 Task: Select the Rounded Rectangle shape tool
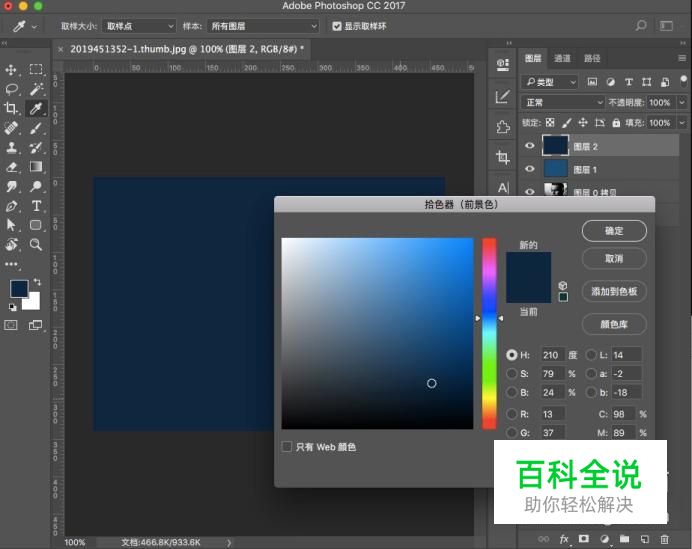tap(36, 225)
